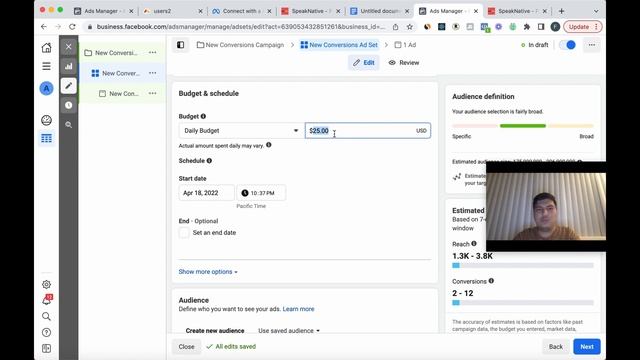This screenshot has height=360, width=640.
Task: Click the magnifier icon in dark sidebar
Action: click(69, 125)
